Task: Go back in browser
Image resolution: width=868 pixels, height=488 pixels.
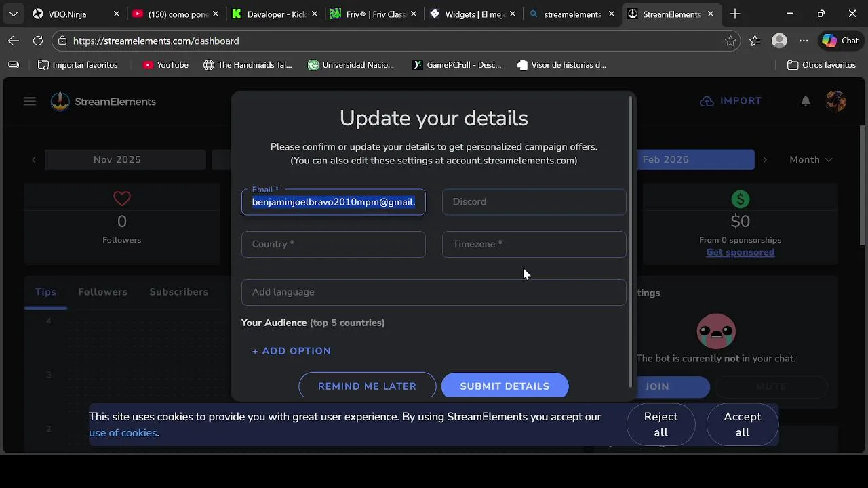Action: (14, 41)
